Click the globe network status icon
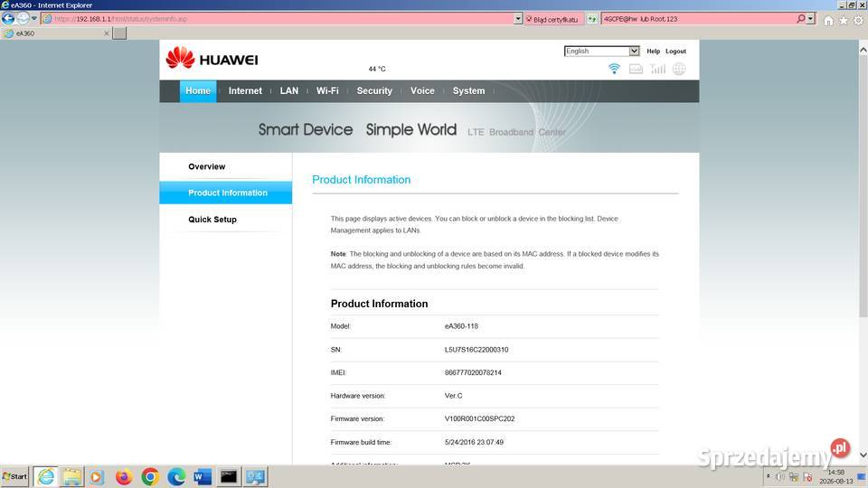 [x=679, y=69]
